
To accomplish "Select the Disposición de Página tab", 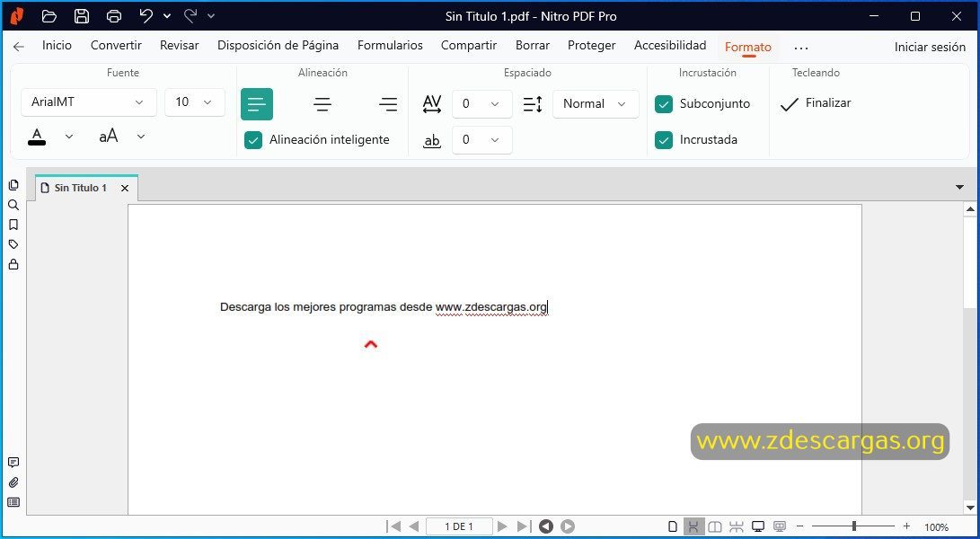I will pyautogui.click(x=278, y=46).
